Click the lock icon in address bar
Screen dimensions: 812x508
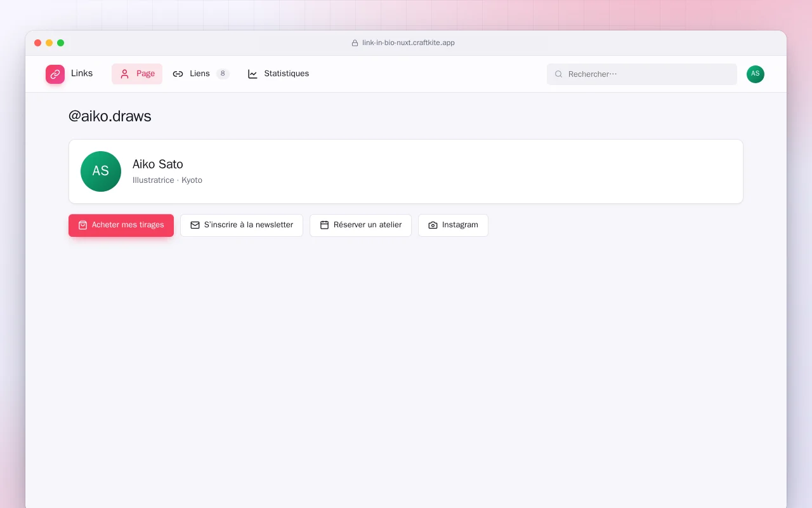(x=355, y=43)
